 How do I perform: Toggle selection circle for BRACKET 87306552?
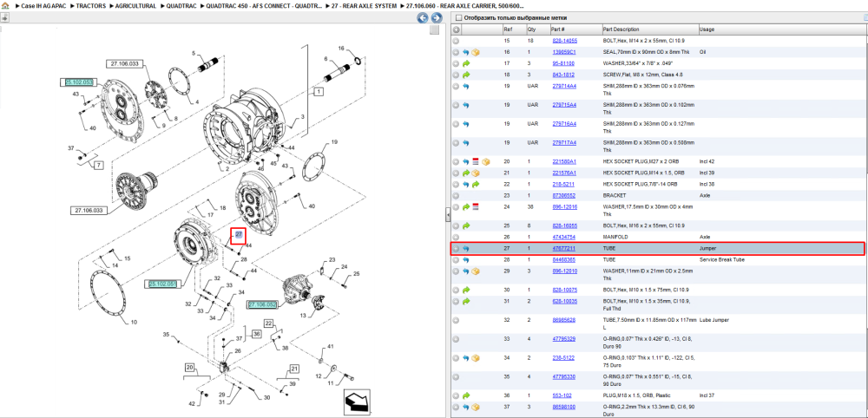click(456, 195)
